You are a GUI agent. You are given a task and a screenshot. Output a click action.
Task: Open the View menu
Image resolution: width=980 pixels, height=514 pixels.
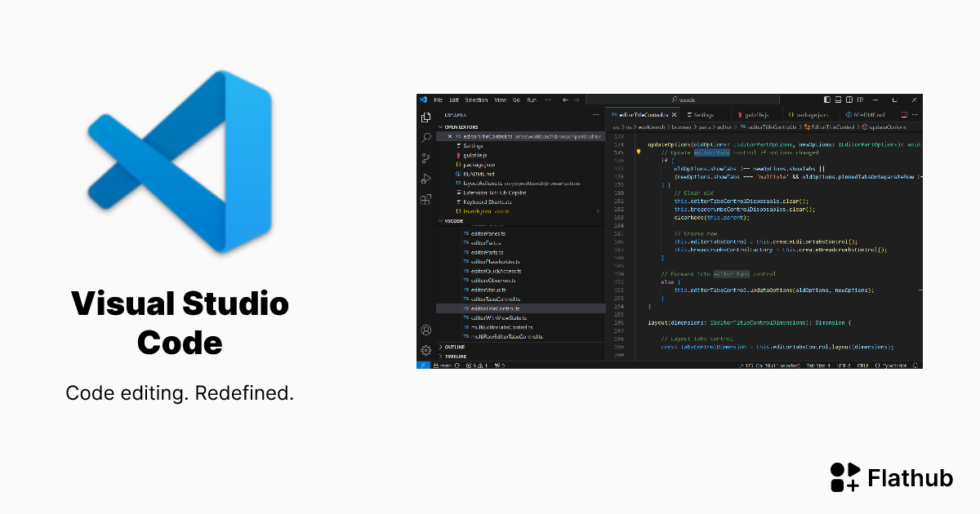pyautogui.click(x=498, y=99)
